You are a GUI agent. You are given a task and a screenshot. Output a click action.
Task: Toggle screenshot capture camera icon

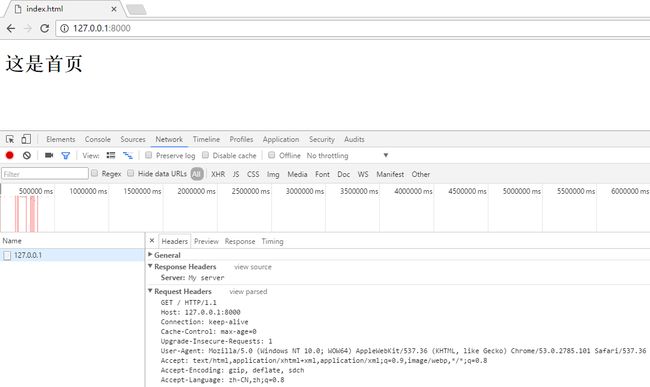click(49, 155)
